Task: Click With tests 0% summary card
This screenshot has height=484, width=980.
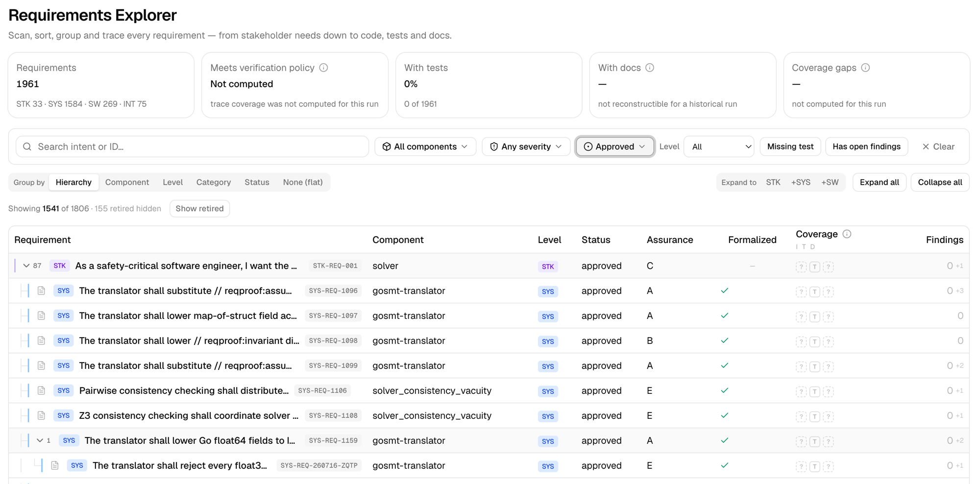Action: 489,85
